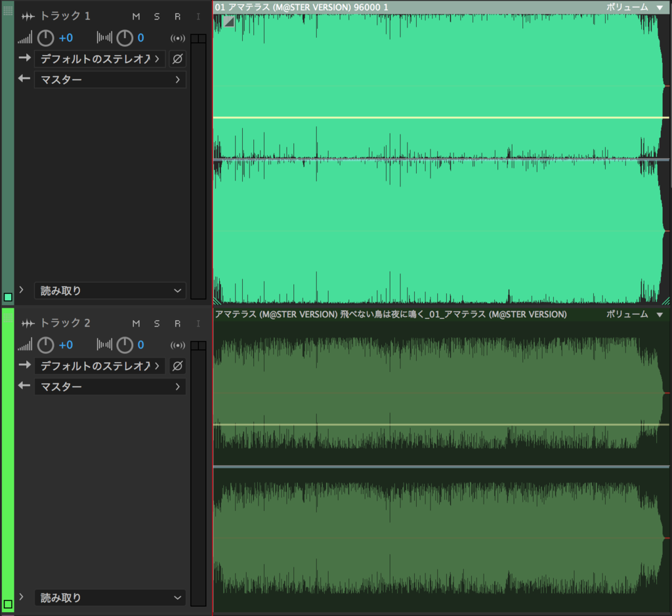Open Track 2 automation mode 読み取り dropdown
The image size is (672, 616).
110,598
